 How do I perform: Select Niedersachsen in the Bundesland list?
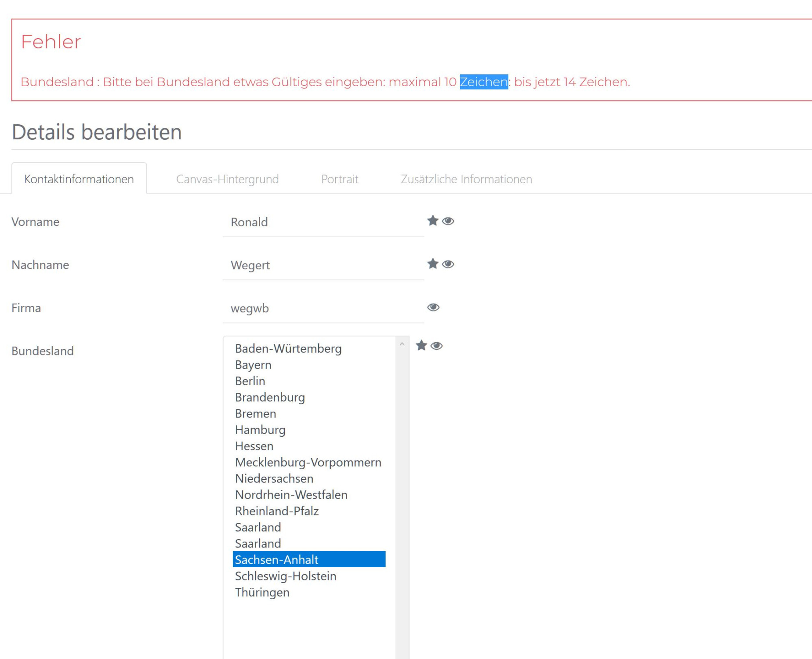[x=309, y=478]
